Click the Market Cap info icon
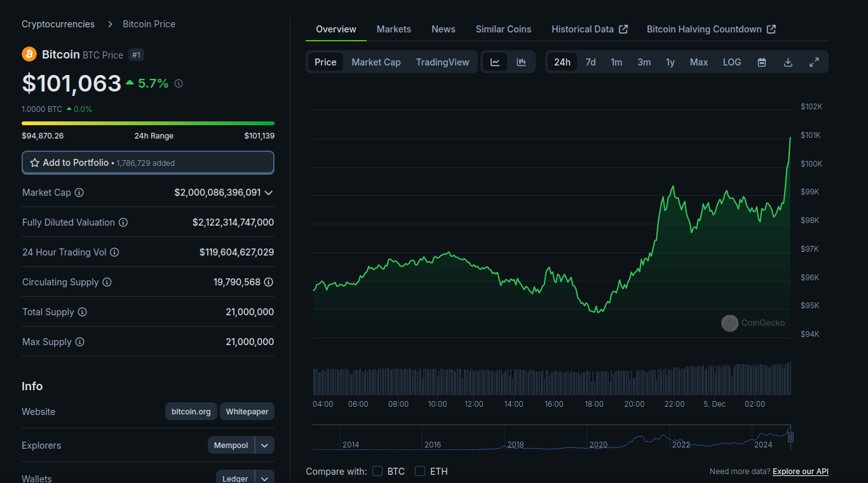This screenshot has width=868, height=483. (79, 193)
